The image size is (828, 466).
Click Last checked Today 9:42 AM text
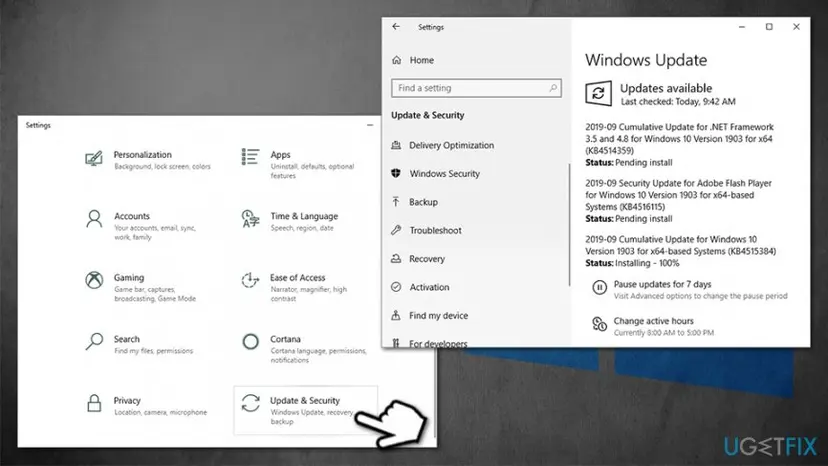[678, 101]
